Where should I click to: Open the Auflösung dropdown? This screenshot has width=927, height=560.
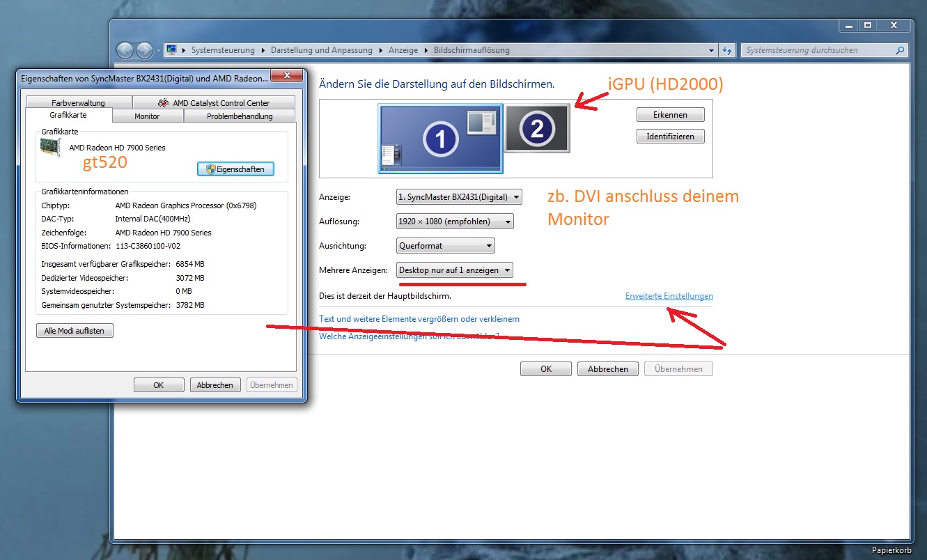pos(455,221)
